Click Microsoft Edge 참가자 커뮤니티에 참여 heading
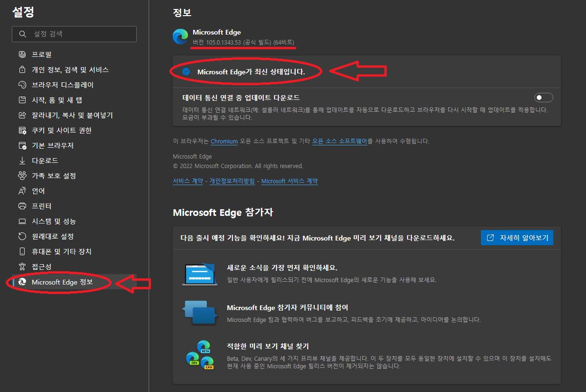The width and height of the screenshot is (586, 392). click(x=288, y=307)
